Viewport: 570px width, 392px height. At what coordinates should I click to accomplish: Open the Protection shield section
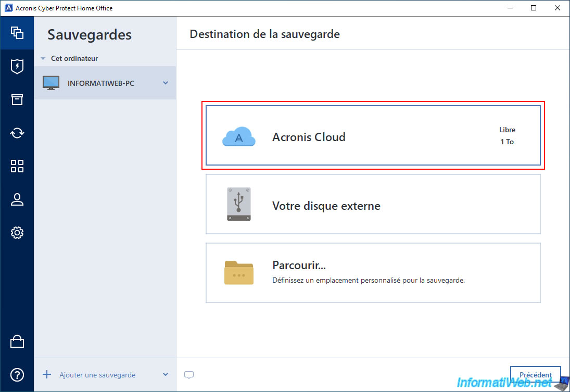point(17,66)
